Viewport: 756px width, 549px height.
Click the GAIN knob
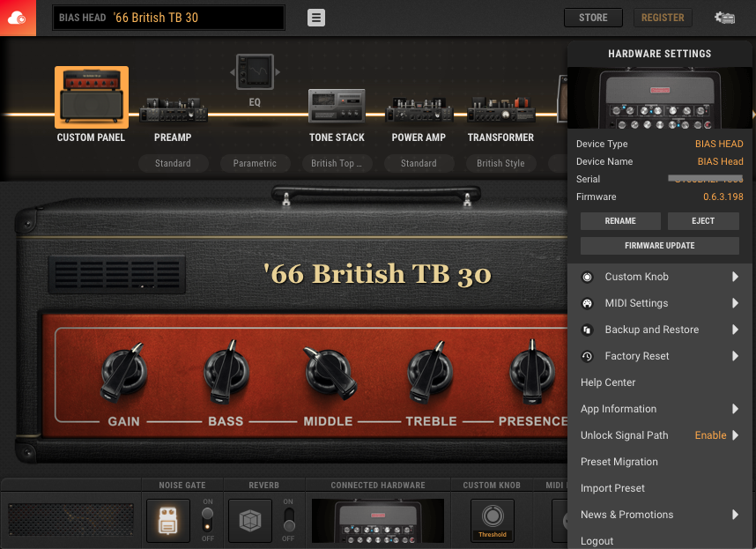point(123,372)
